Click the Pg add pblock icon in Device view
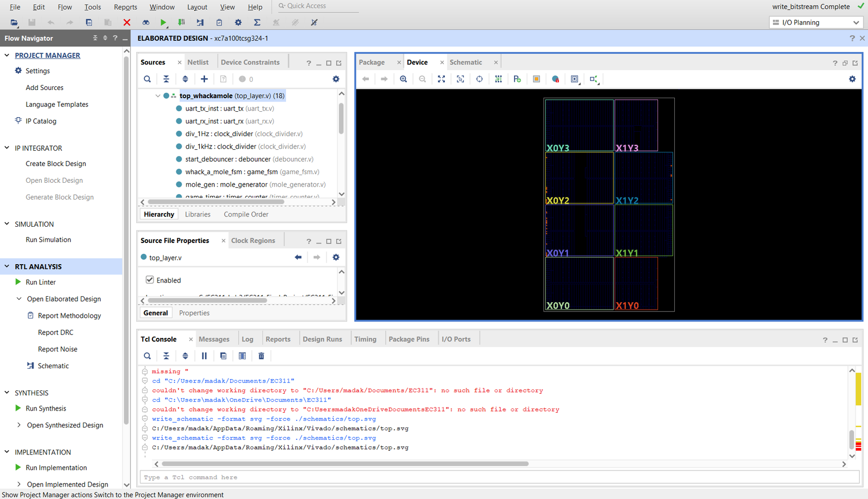This screenshot has width=868, height=499. (x=517, y=79)
